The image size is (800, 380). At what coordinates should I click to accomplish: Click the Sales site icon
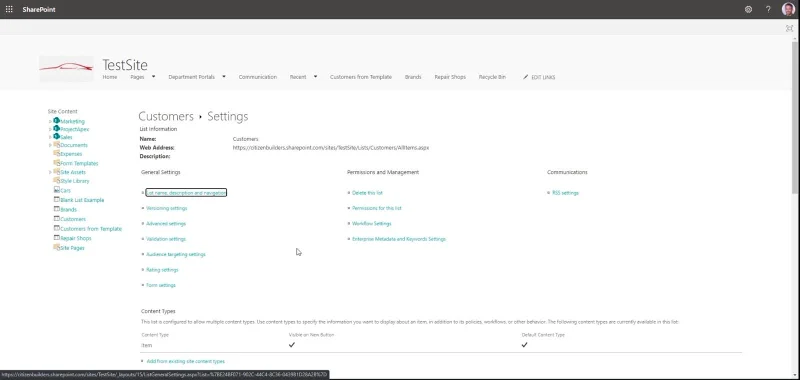point(57,136)
